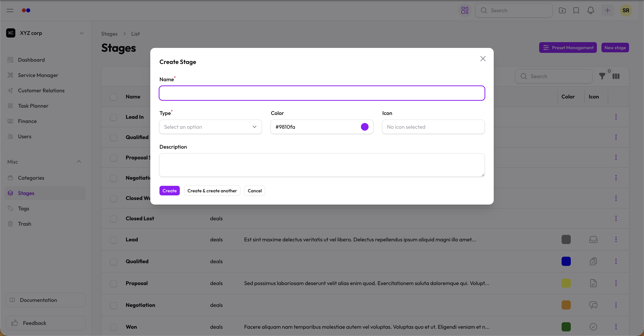Toggle the hamburger sidebar menu
The image size is (644, 336).
tap(10, 10)
